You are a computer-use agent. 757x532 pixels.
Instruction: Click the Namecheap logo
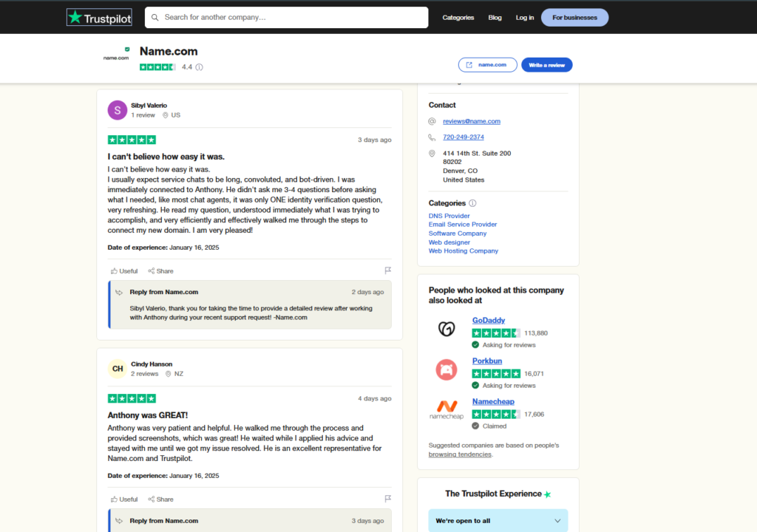[447, 409]
